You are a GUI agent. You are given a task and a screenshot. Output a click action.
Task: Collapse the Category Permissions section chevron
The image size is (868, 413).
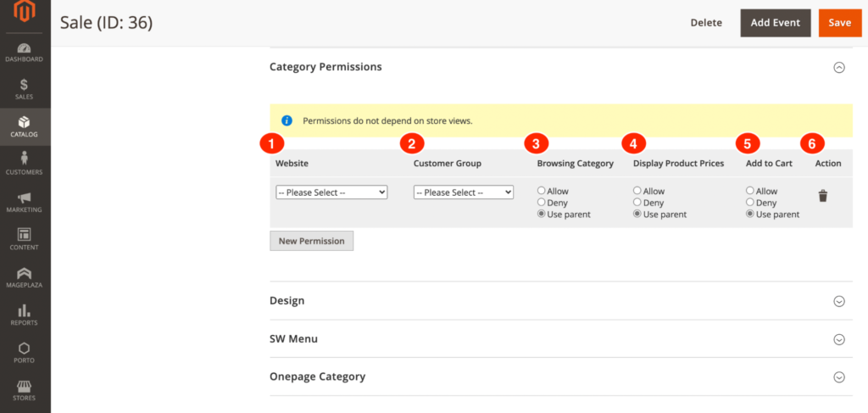tap(839, 68)
